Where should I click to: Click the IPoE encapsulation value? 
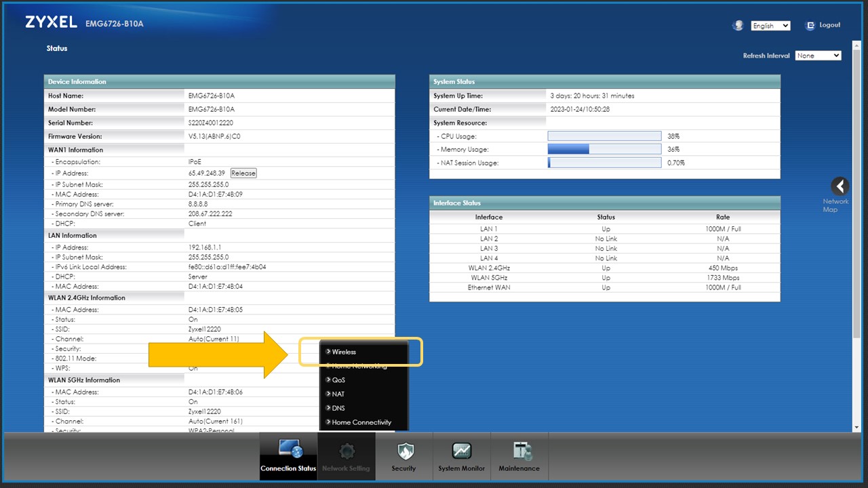point(195,162)
